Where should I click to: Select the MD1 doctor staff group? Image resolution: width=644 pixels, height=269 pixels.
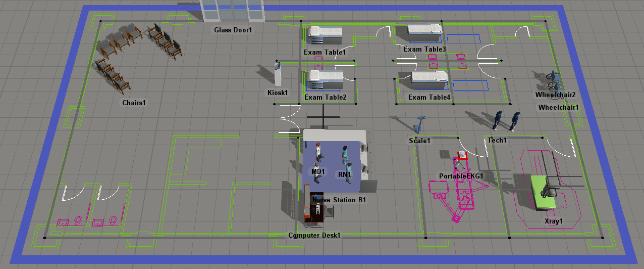point(317,157)
